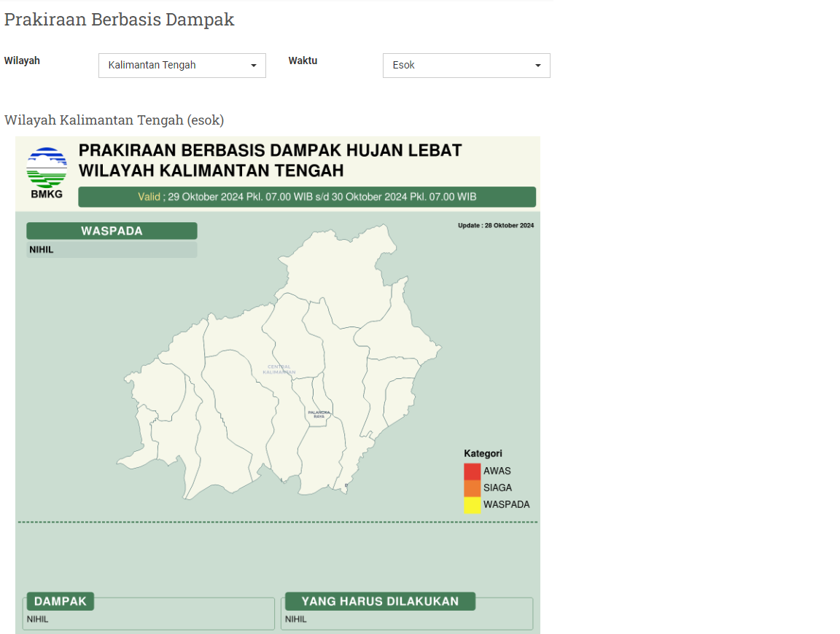Click the orange SIAGA category swatch
This screenshot has width=840, height=634.
(x=472, y=488)
